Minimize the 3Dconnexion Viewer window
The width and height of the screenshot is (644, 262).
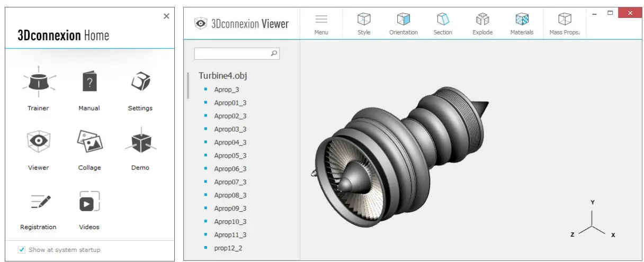(x=595, y=13)
